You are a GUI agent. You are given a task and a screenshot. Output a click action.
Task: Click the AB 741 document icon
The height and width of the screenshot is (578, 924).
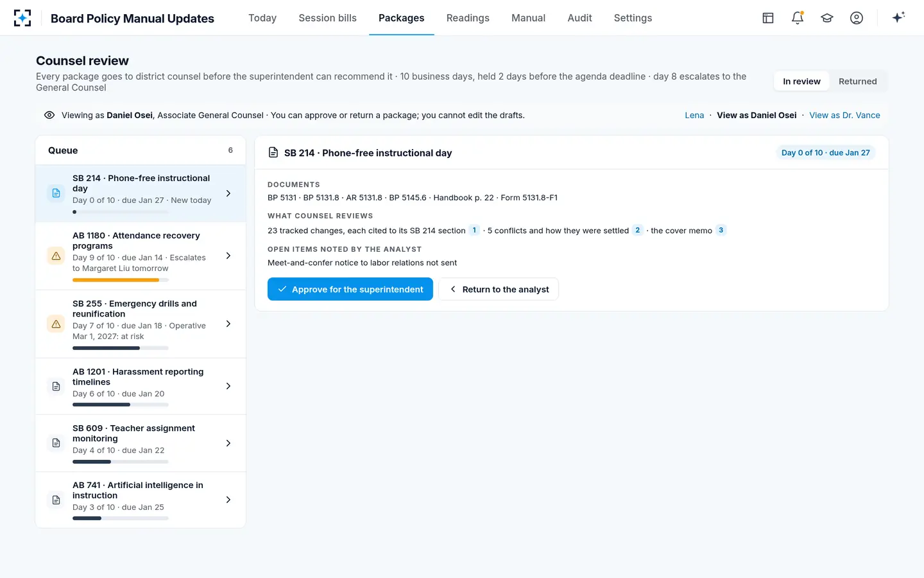[56, 500]
